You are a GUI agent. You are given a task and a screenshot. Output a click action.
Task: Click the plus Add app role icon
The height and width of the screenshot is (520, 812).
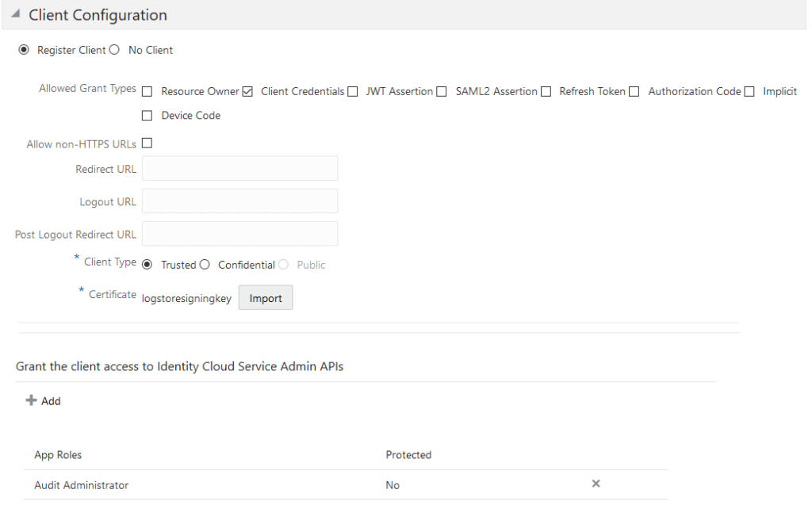click(x=32, y=401)
